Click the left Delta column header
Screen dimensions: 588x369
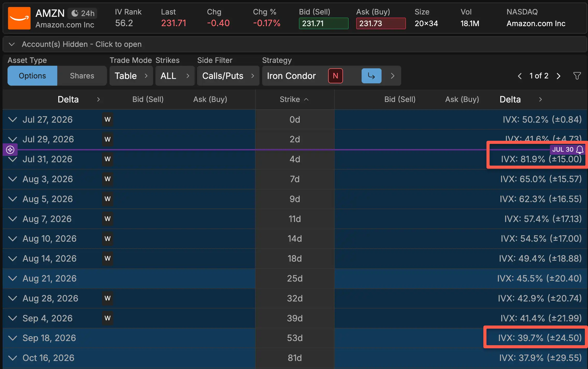point(68,99)
